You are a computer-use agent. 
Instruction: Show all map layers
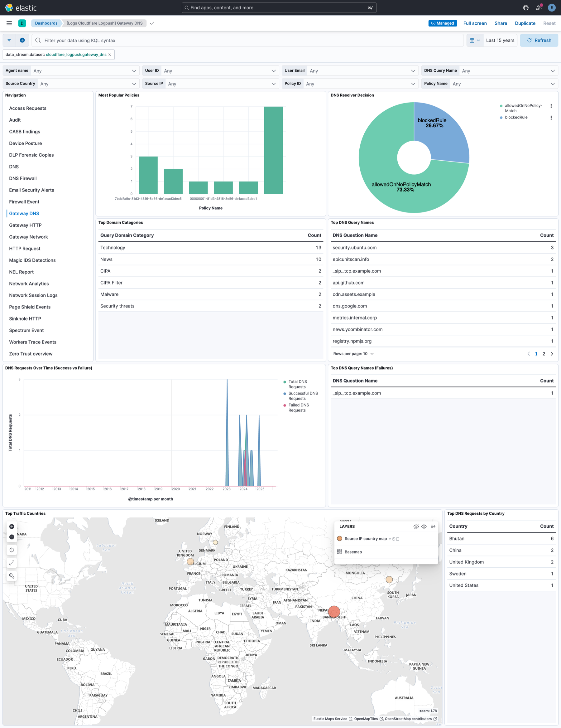point(424,527)
